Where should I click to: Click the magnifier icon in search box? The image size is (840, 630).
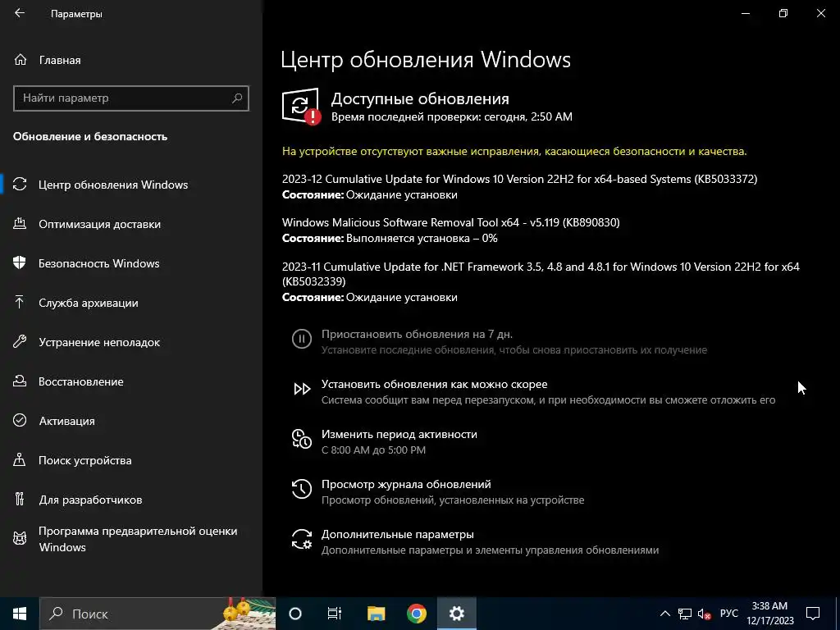pos(237,98)
